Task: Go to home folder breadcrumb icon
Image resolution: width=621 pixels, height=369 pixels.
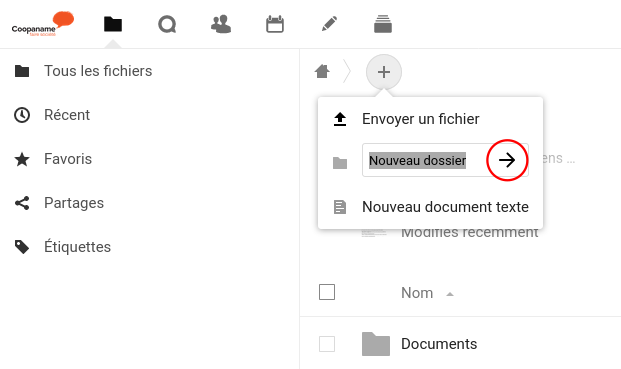Action: click(x=322, y=72)
